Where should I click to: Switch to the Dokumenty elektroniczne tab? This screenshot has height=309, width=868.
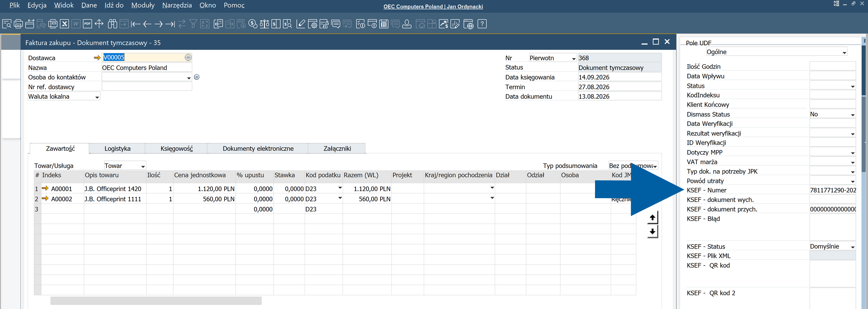258,149
